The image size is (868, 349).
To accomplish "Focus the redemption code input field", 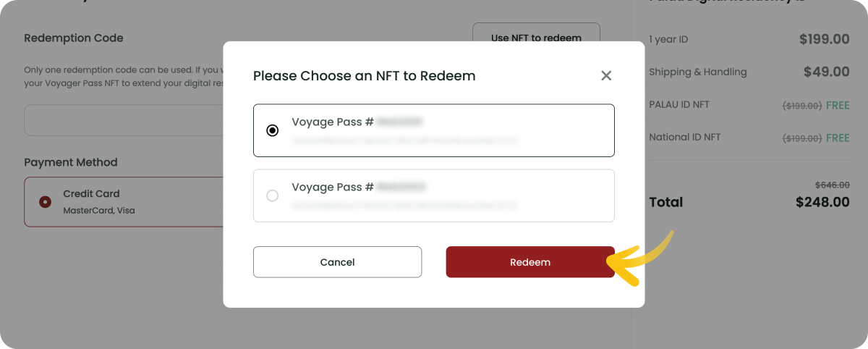I will tap(123, 120).
